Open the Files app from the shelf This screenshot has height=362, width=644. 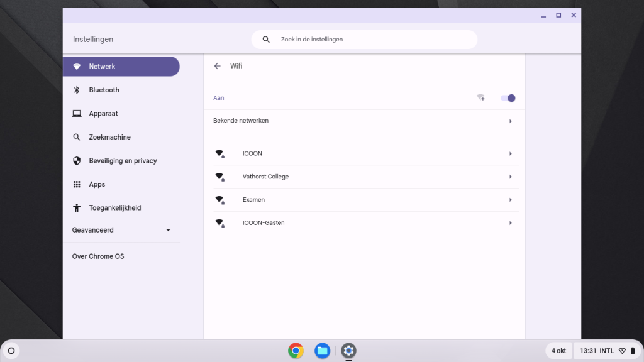coord(322,351)
